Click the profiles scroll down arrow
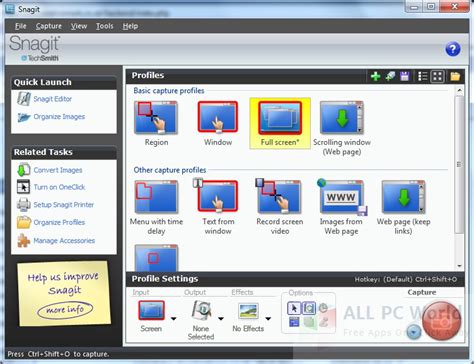 click(459, 266)
